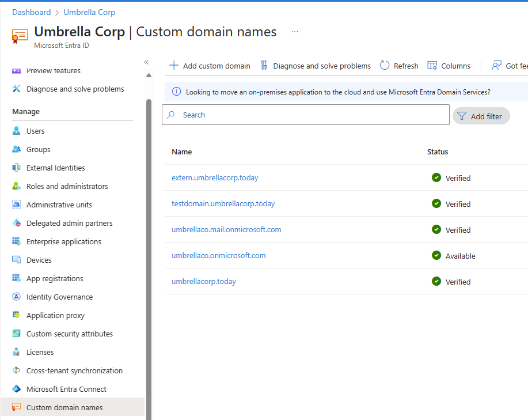Click the Microsoft Entra Connect icon
The image size is (528, 420).
point(16,389)
